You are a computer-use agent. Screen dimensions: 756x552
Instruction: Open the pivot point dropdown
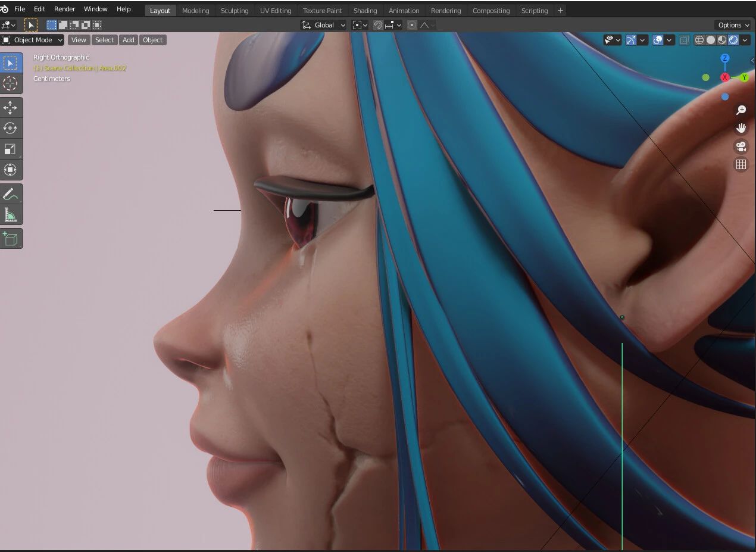[360, 25]
